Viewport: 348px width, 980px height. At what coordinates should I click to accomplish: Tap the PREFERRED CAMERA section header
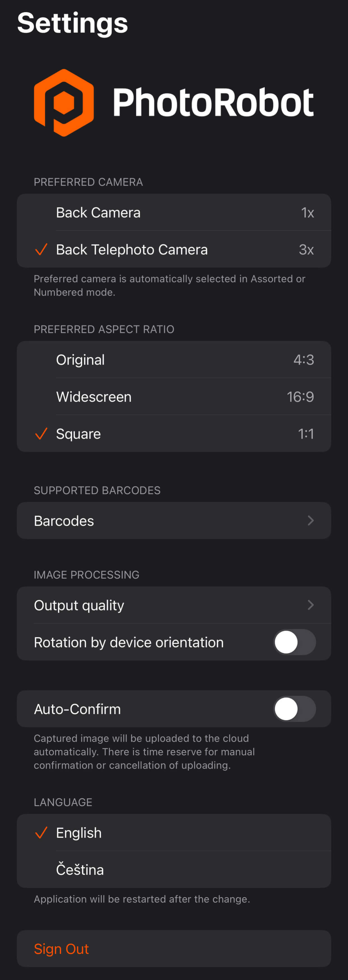pyautogui.click(x=88, y=182)
